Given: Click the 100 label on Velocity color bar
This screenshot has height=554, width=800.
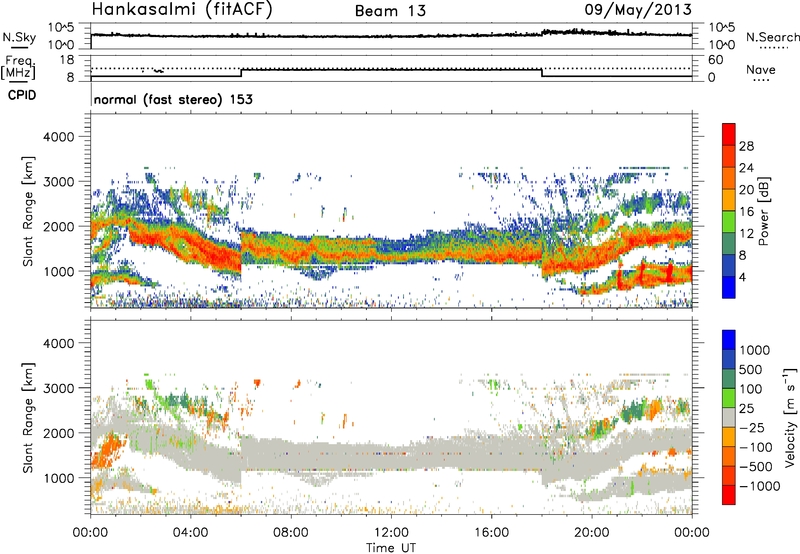Looking at the screenshot, I should coord(751,389).
